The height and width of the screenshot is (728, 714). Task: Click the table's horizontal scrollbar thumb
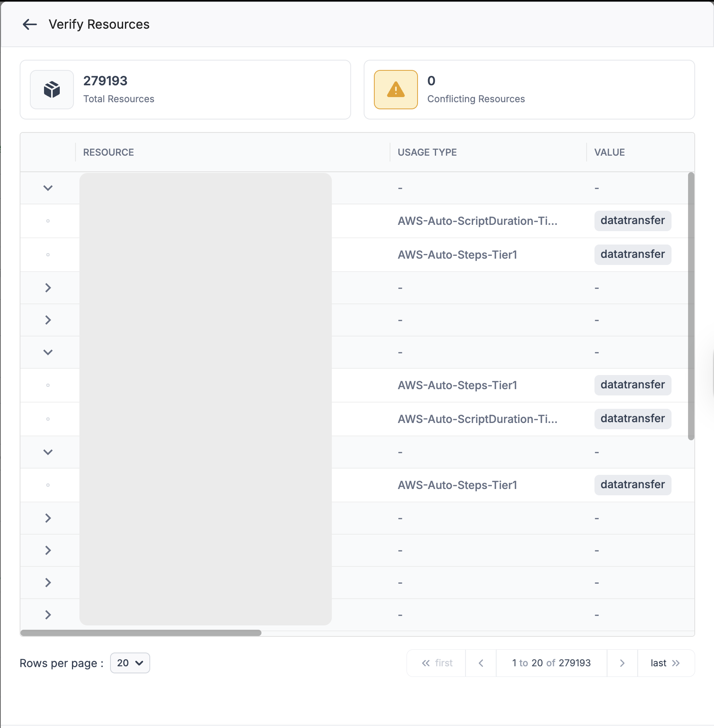pyautogui.click(x=141, y=633)
